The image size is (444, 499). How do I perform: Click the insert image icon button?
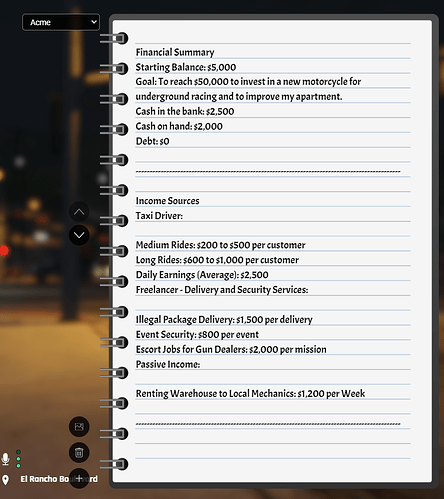[x=79, y=427]
